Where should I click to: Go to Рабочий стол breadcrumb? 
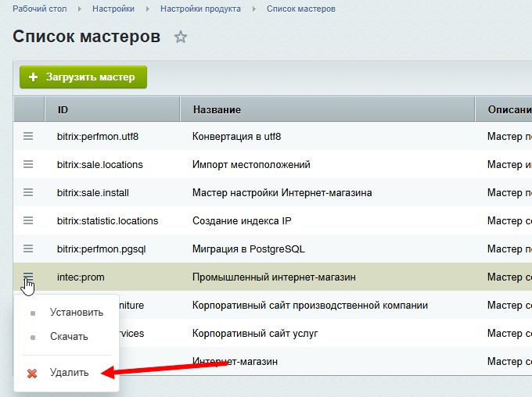click(40, 9)
